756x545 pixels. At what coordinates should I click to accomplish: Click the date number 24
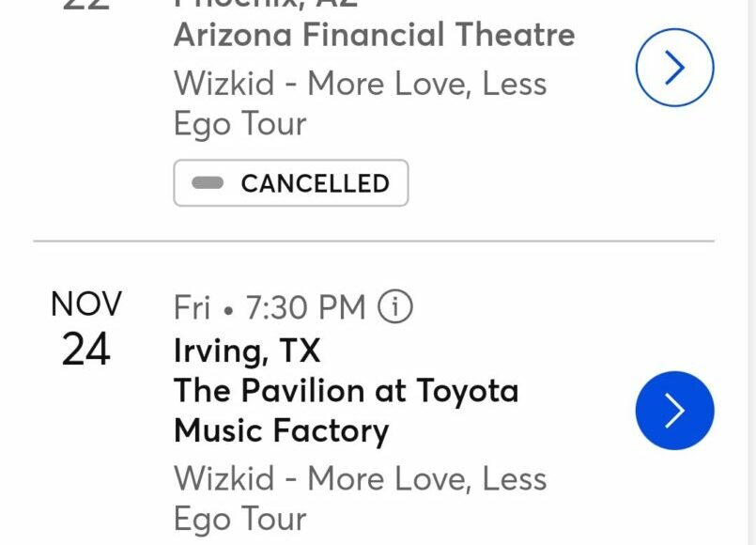point(86,350)
